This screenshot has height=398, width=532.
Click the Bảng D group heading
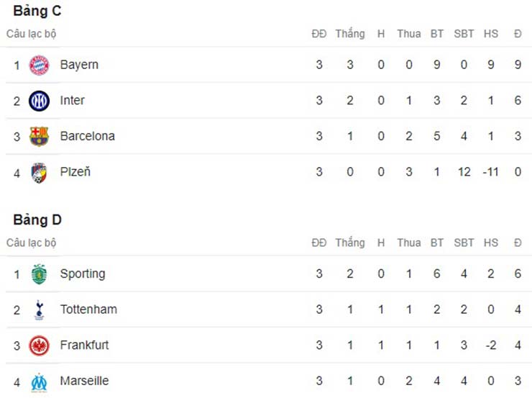click(33, 220)
